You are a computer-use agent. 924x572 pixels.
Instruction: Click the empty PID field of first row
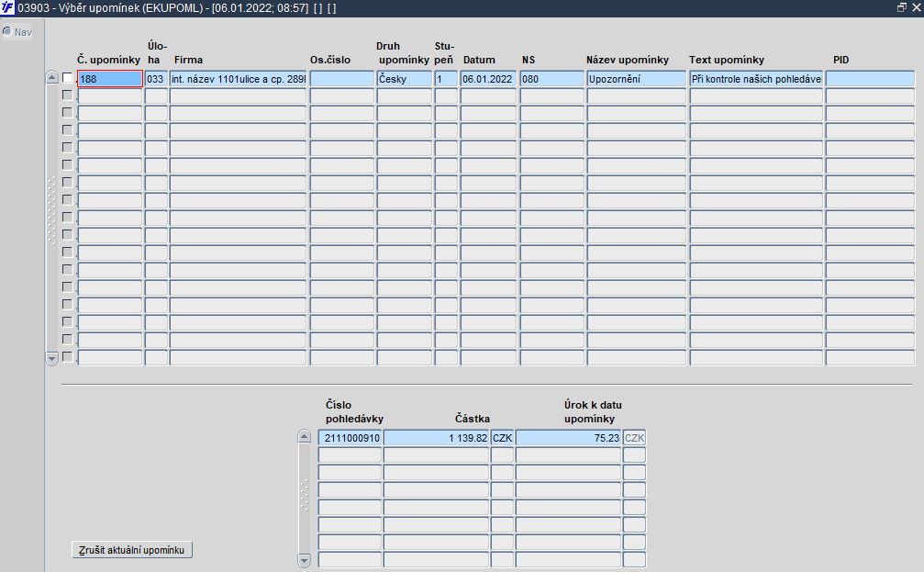tap(870, 78)
